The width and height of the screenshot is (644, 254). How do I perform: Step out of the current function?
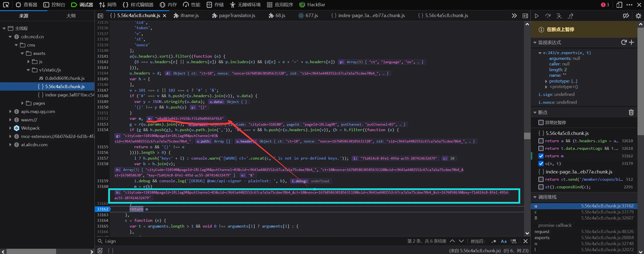(x=571, y=16)
